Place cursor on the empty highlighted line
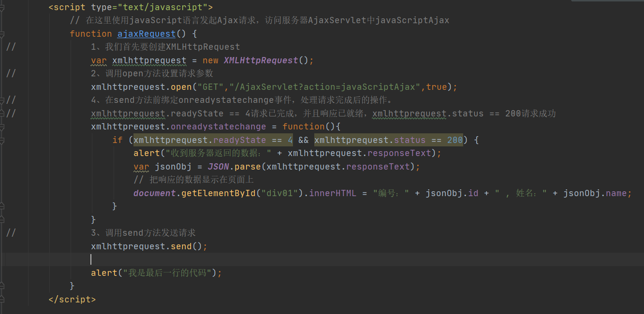The height and width of the screenshot is (314, 644). pyautogui.click(x=322, y=259)
